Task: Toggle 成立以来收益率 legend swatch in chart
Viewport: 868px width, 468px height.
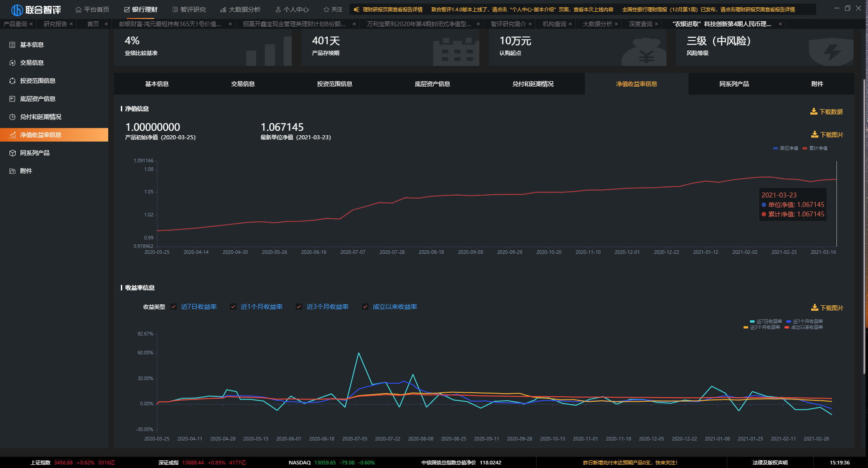Action: [787, 327]
